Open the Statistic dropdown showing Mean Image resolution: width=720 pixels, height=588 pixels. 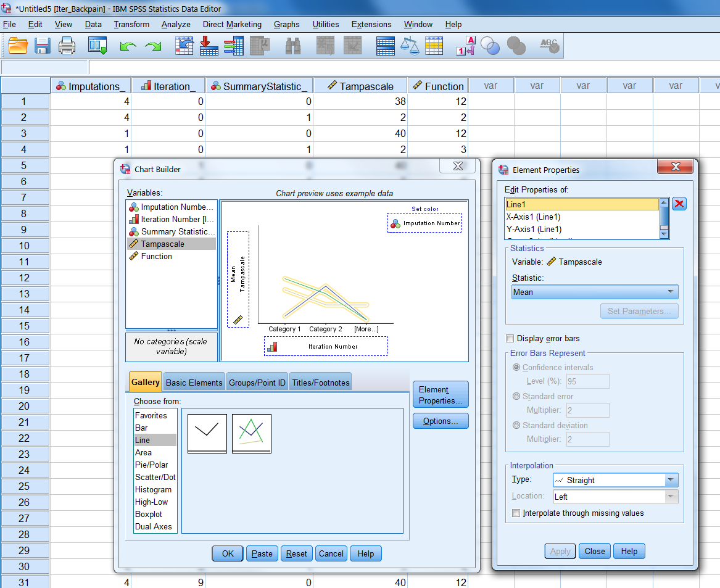(x=595, y=292)
